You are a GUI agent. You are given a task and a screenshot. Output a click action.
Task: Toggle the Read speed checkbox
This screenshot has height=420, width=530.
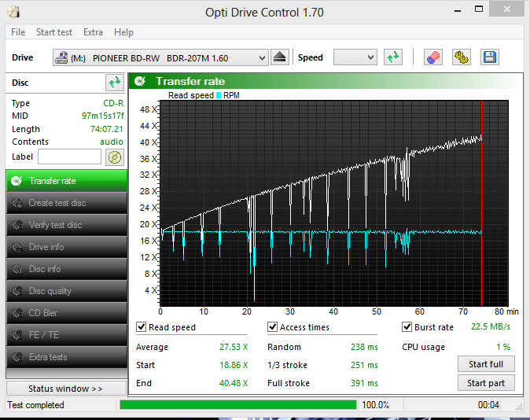click(x=141, y=327)
